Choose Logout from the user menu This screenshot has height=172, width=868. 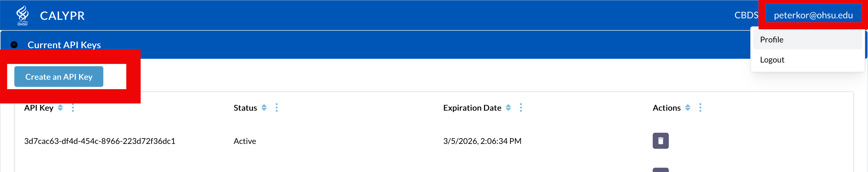pyautogui.click(x=772, y=60)
